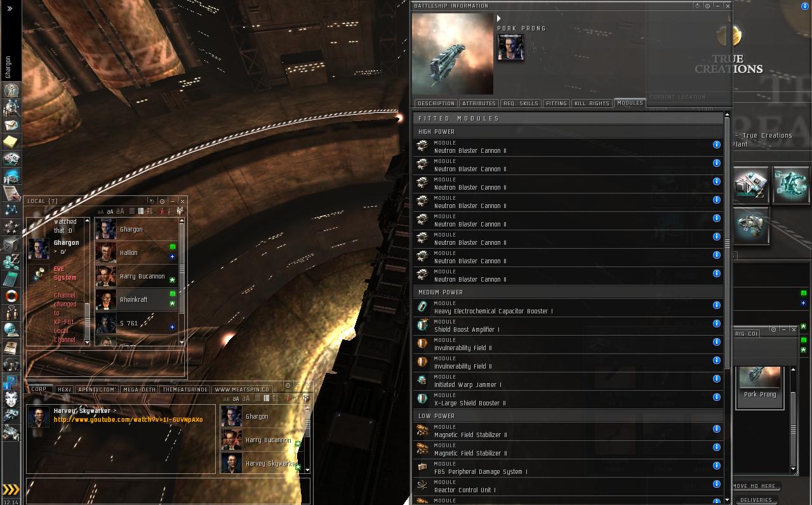Set largest font size in Corp chat
This screenshot has width=812, height=505.
[x=246, y=398]
